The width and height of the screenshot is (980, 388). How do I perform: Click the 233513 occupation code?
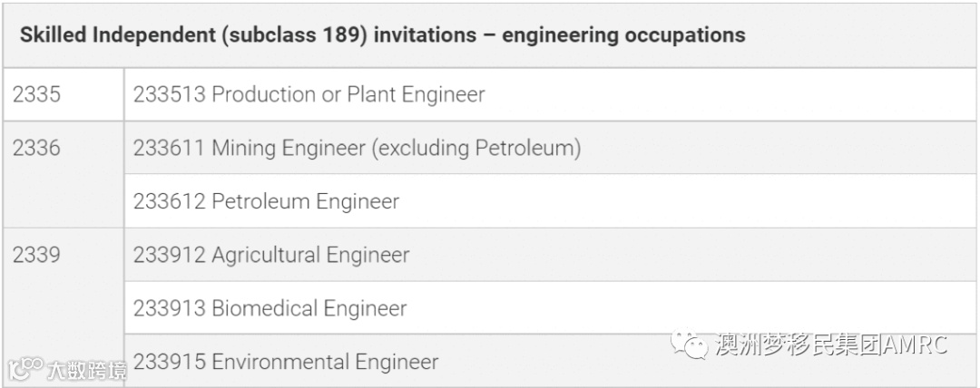[169, 94]
